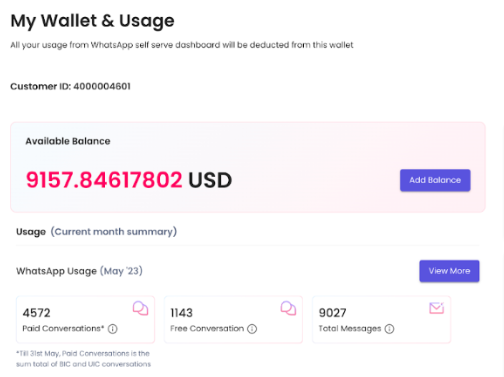This screenshot has width=504, height=377.
Task: Select the 9027 total messages count
Action: coord(332,313)
